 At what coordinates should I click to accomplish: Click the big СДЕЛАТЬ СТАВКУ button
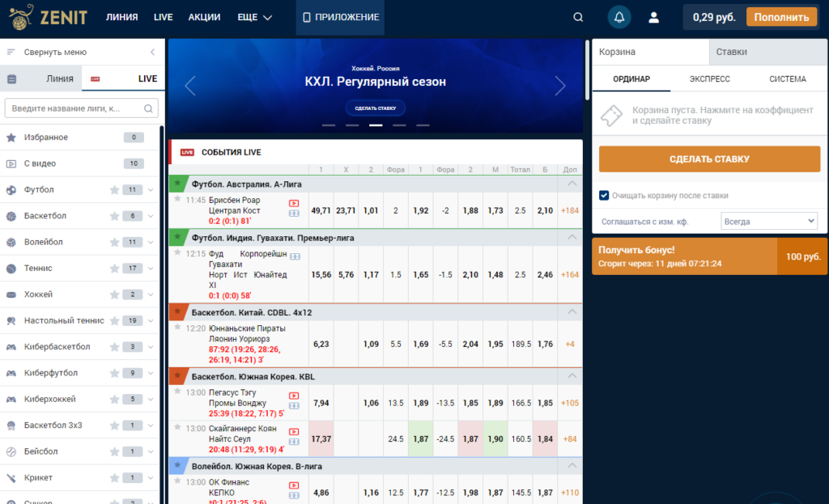(x=709, y=159)
